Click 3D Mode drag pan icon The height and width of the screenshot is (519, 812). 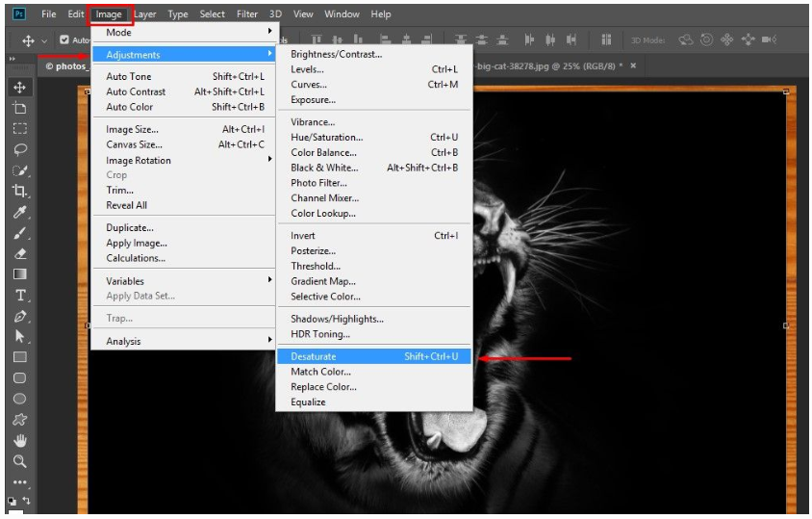[727, 39]
